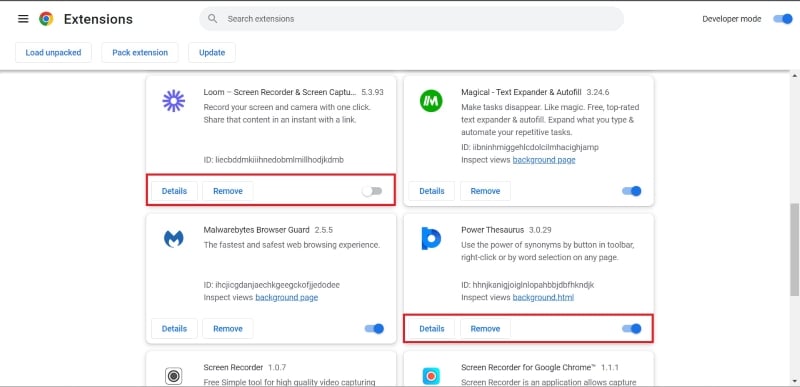
Task: Open Details for Magical extension
Action: [x=432, y=191]
